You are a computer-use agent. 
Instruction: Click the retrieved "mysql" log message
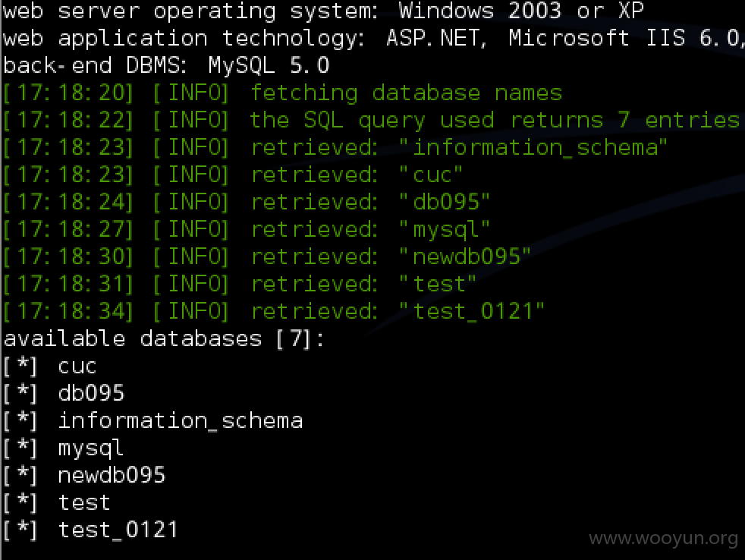click(247, 230)
